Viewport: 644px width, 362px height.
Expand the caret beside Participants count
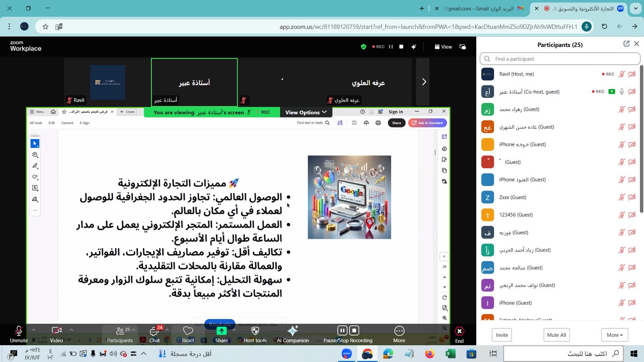click(133, 330)
